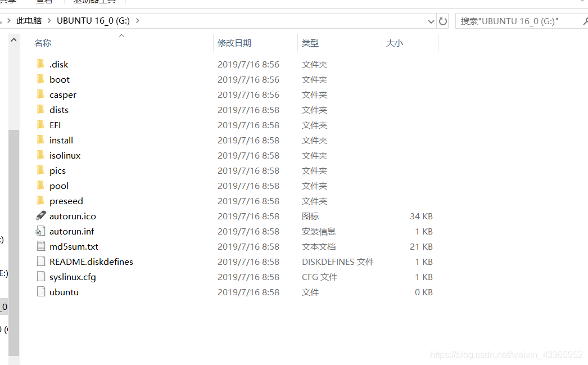588x365 pixels.
Task: Click the navigation pane scrollbar thumb
Action: (14, 242)
